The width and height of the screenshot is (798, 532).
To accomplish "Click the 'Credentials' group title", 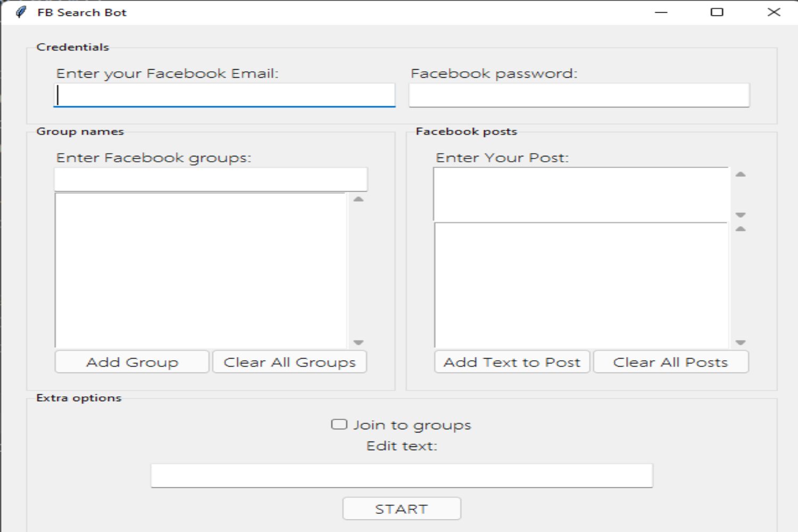I will 73,47.
